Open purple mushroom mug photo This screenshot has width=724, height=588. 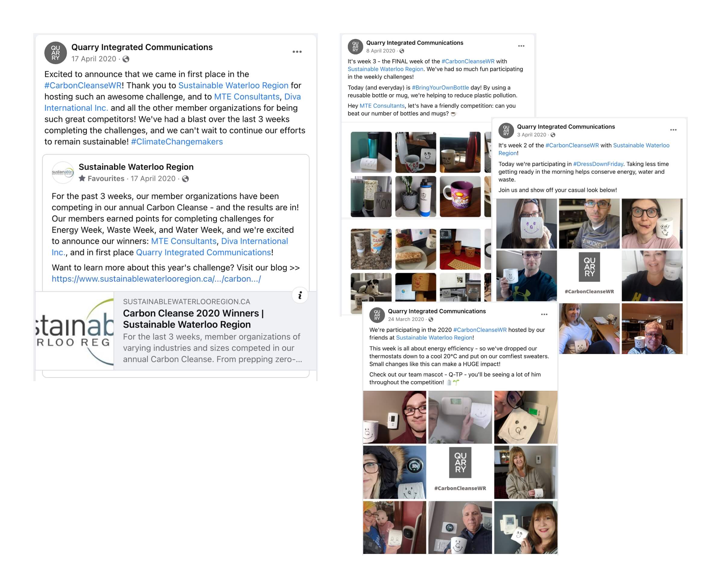(460, 196)
